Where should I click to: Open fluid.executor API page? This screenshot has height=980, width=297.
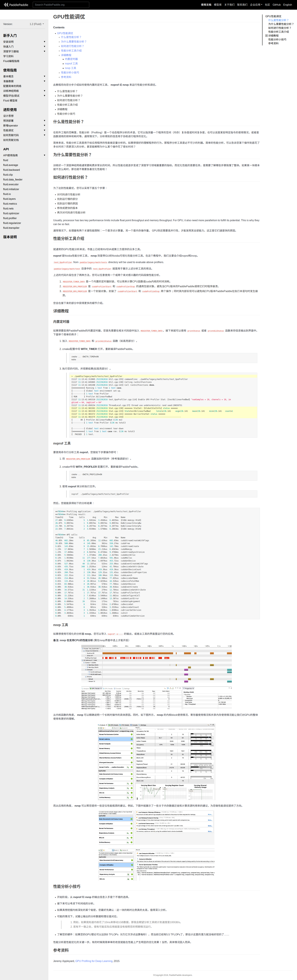11,184
